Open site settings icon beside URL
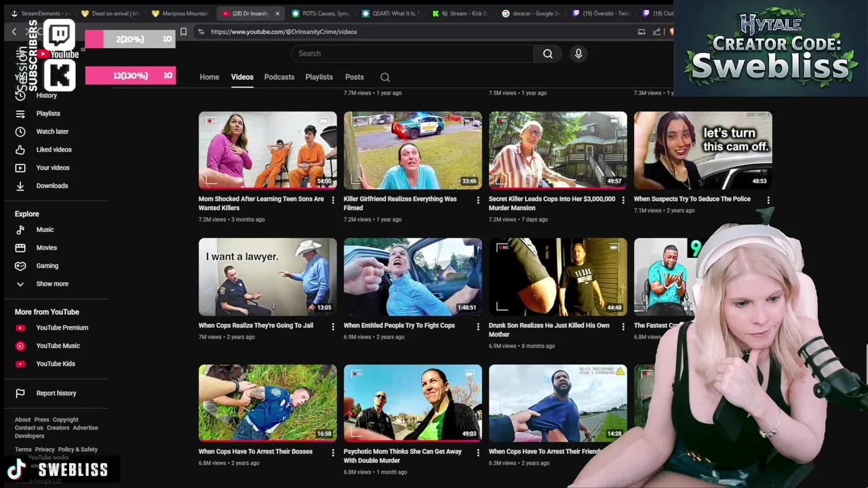This screenshot has width=868, height=488. 201,32
